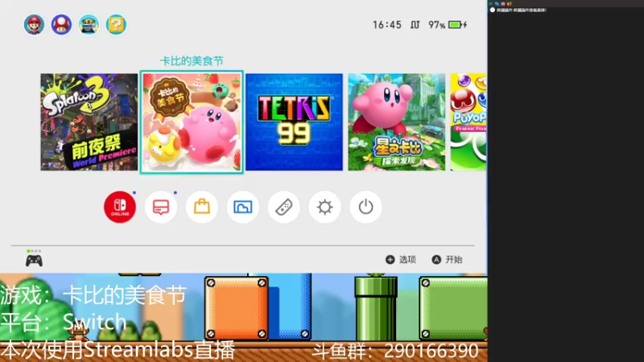Screen dimensions: 644x362
Task: Click the 开始 start button
Action: (448, 259)
